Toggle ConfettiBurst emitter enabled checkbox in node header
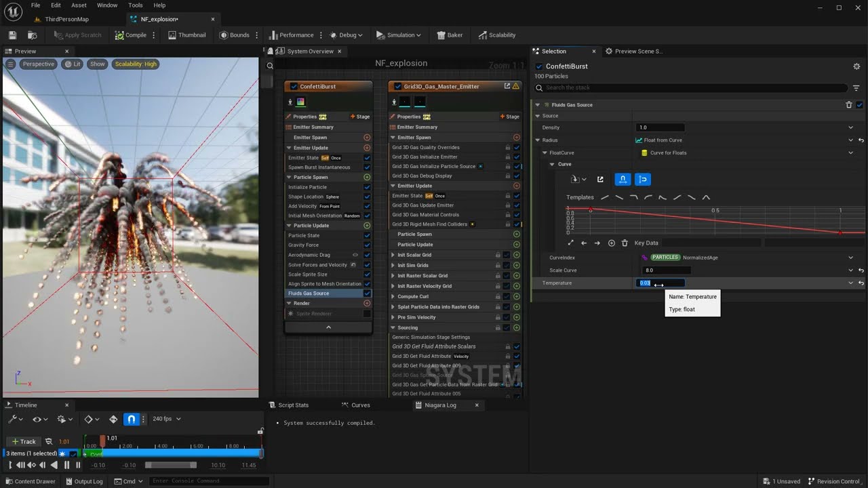 click(x=293, y=86)
